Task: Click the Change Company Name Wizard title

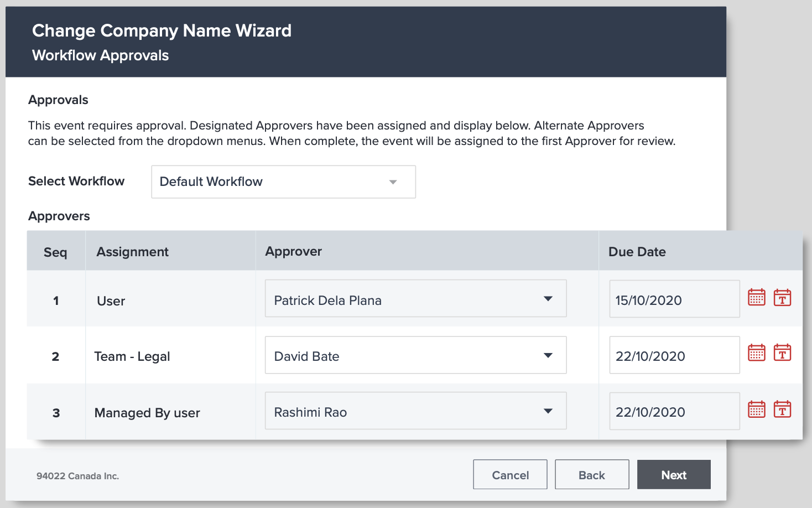Action: coord(162,30)
